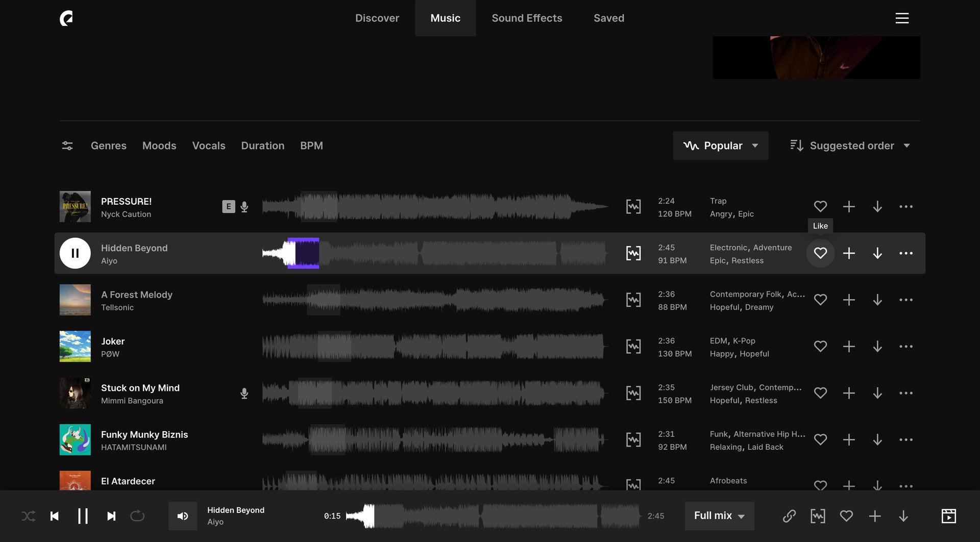Open the filters panel icon
This screenshot has height=542, width=980.
pyautogui.click(x=67, y=145)
